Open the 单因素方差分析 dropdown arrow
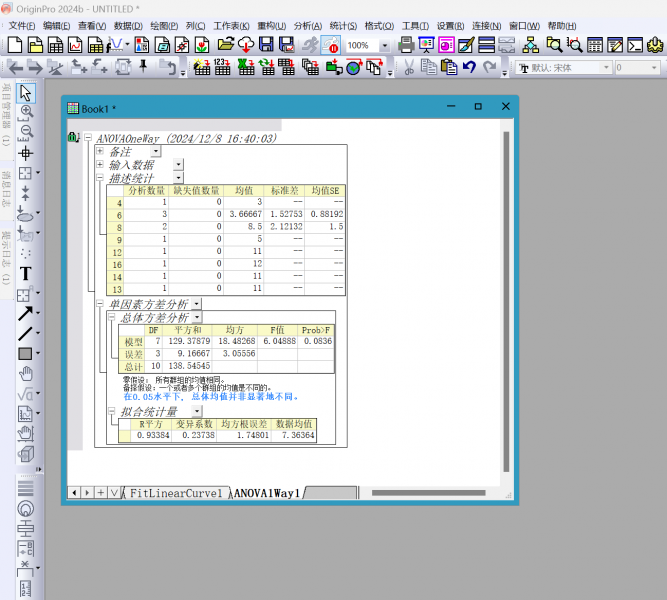667x600 pixels. (x=196, y=304)
